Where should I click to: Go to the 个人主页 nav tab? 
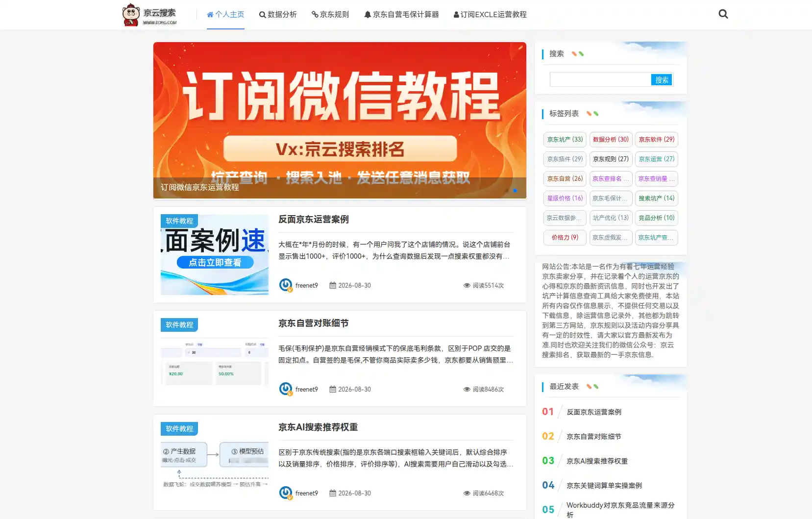tap(225, 15)
